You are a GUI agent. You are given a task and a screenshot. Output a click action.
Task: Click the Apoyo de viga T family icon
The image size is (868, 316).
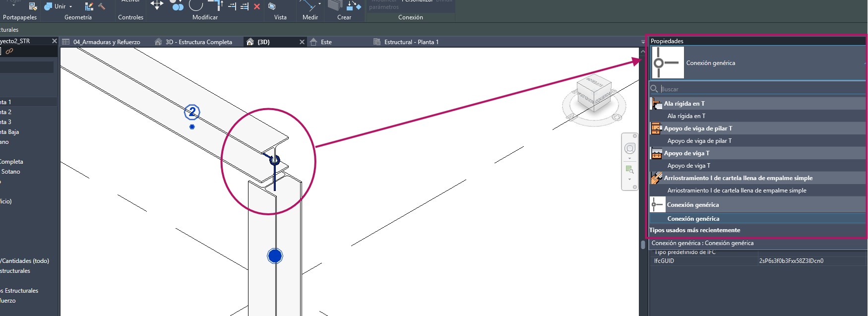click(656, 153)
